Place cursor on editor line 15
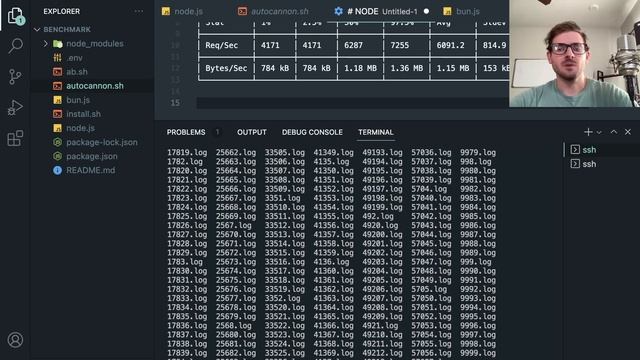 point(353,103)
